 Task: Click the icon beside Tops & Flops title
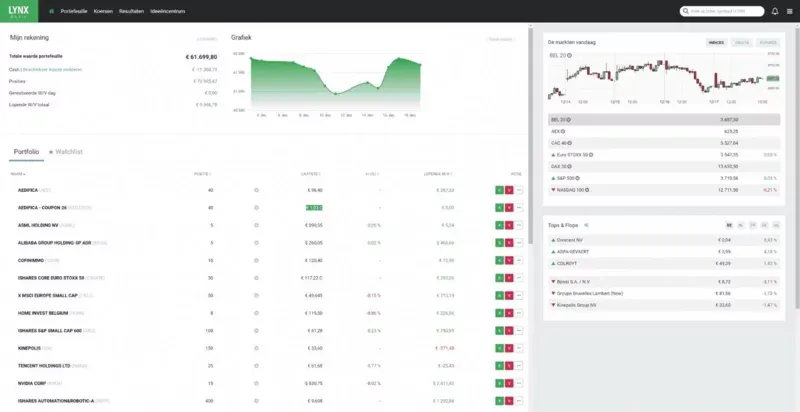[x=586, y=225]
